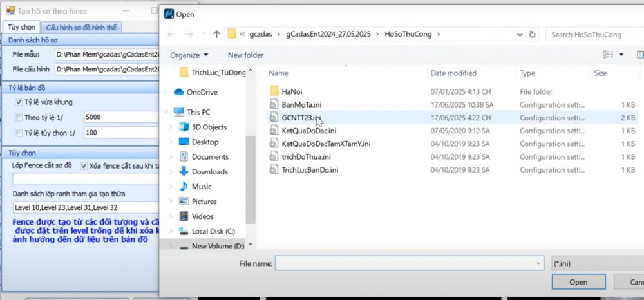Click the Open button
Screen dimensions: 644x300
[578, 282]
